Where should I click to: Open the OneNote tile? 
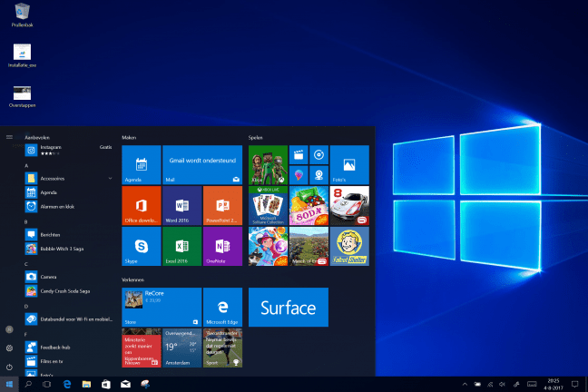point(222,246)
